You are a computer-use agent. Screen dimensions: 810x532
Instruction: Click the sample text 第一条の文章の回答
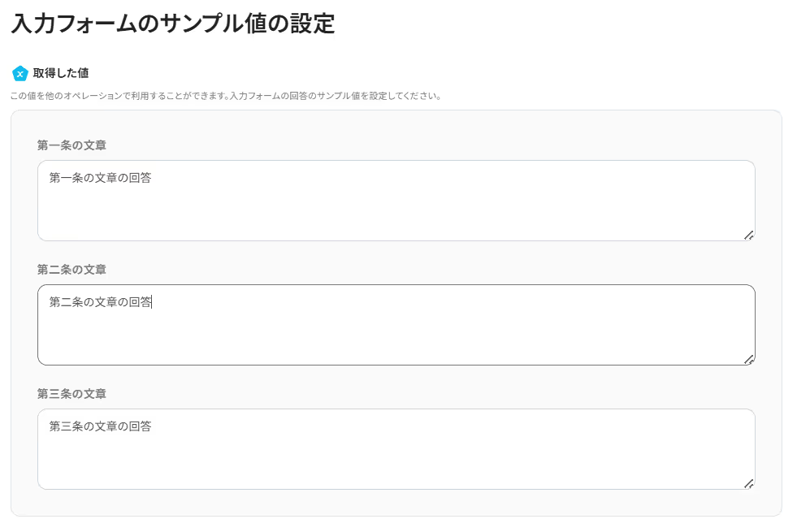point(100,178)
